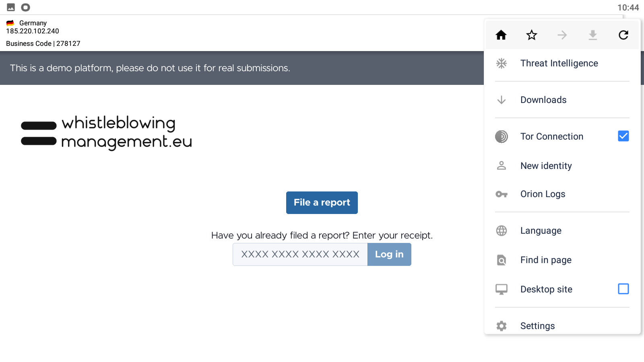Tap the 10:44 clock in status bar
The width and height of the screenshot is (644, 362).
[x=628, y=7]
